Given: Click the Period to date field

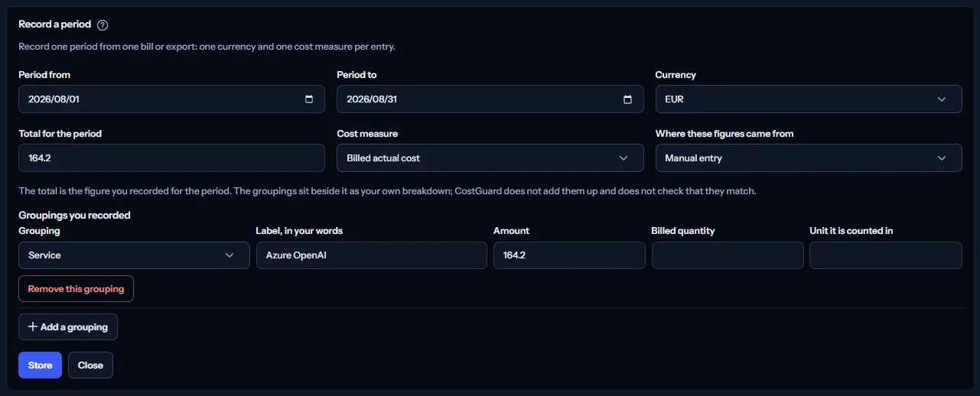Looking at the screenshot, I should coord(490,99).
